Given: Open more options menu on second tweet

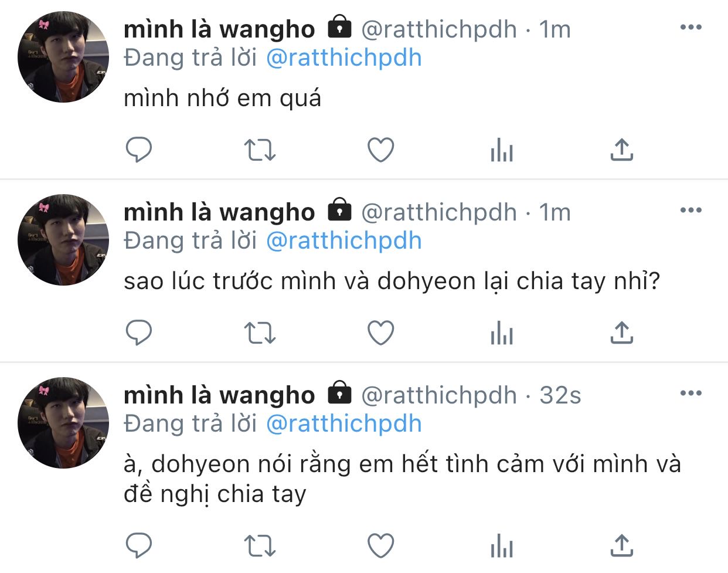Looking at the screenshot, I should coord(690,210).
